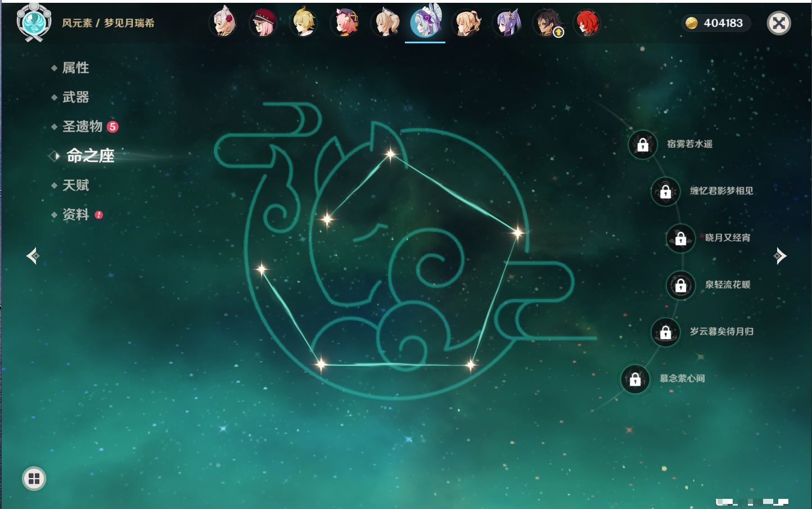Open the four-square grid menu button
This screenshot has height=509, width=812.
tap(34, 479)
